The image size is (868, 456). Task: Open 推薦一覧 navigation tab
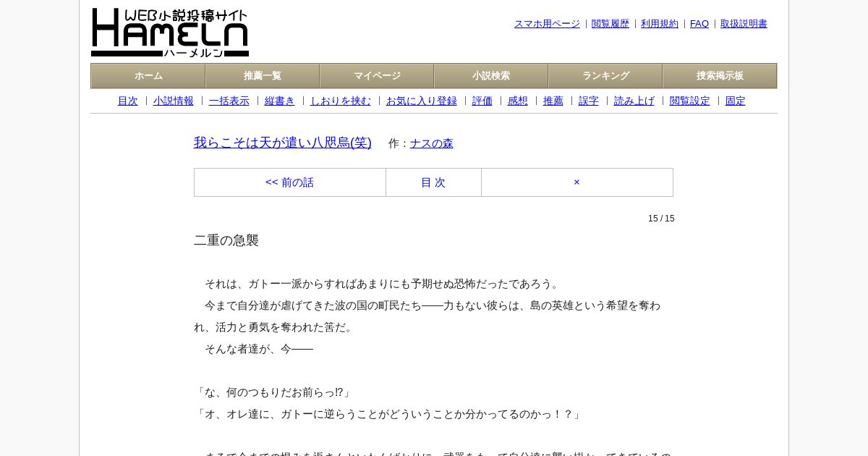[x=263, y=76]
